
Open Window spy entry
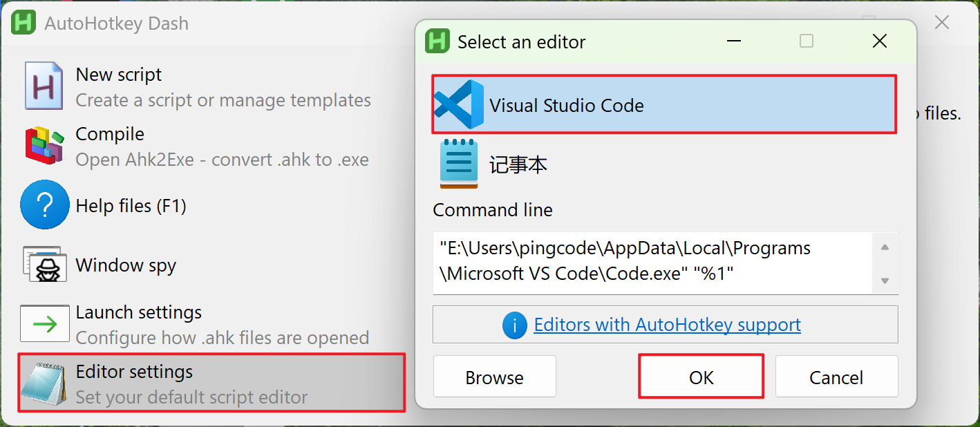211,265
